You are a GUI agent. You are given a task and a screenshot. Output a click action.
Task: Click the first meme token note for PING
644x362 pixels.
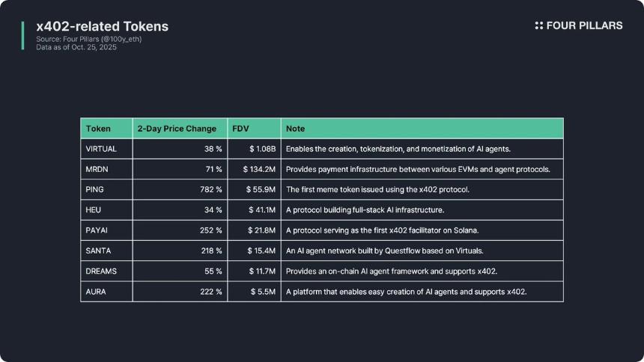377,190
